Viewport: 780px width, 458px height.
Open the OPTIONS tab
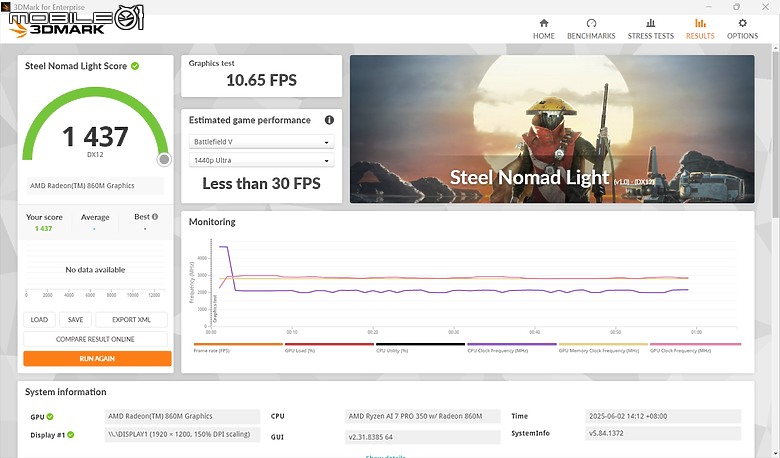pyautogui.click(x=742, y=29)
